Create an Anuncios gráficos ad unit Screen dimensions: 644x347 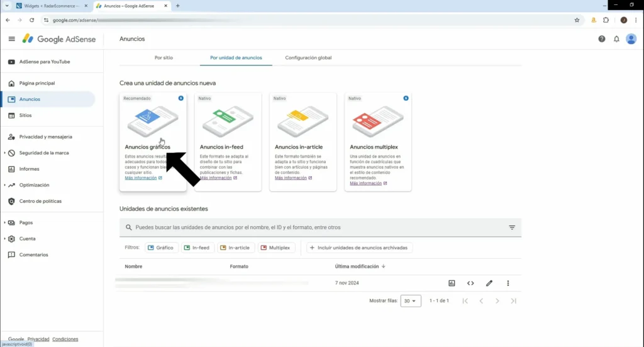(153, 142)
